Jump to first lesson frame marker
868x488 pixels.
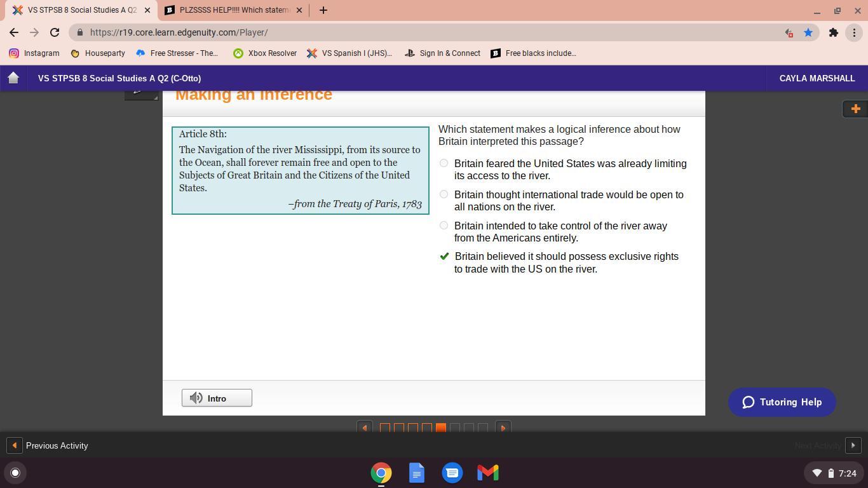[x=385, y=428]
